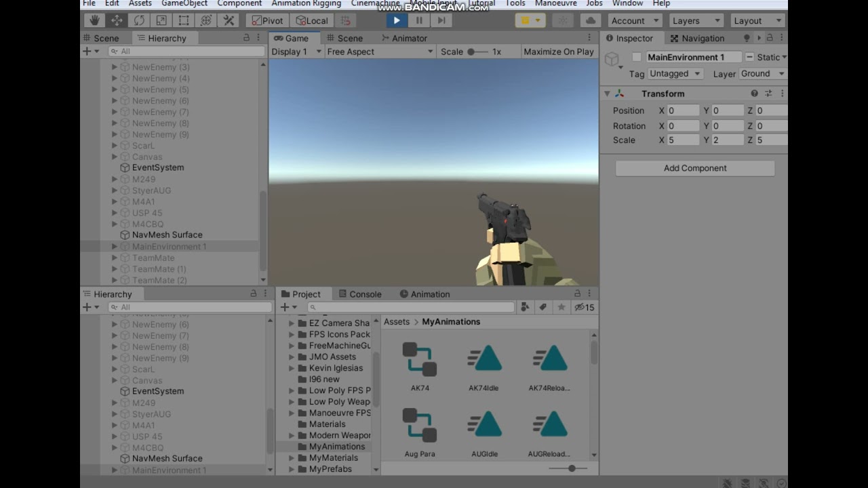The height and width of the screenshot is (488, 868).
Task: Click the Pause button
Action: 419,20
